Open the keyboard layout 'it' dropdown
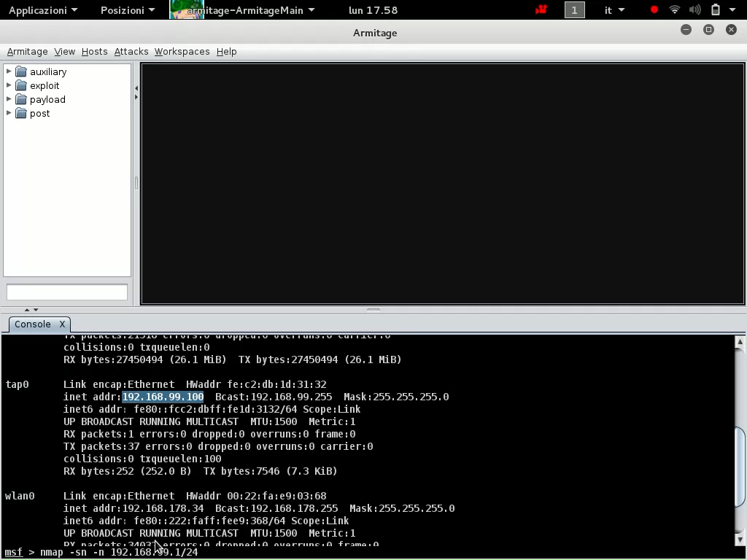 click(x=614, y=10)
